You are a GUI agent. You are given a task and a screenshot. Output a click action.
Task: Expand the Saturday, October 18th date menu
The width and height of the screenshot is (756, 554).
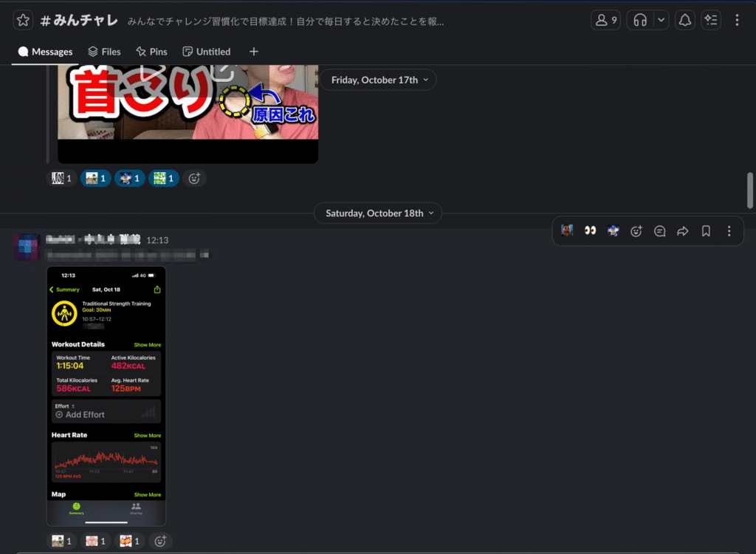pyautogui.click(x=378, y=213)
